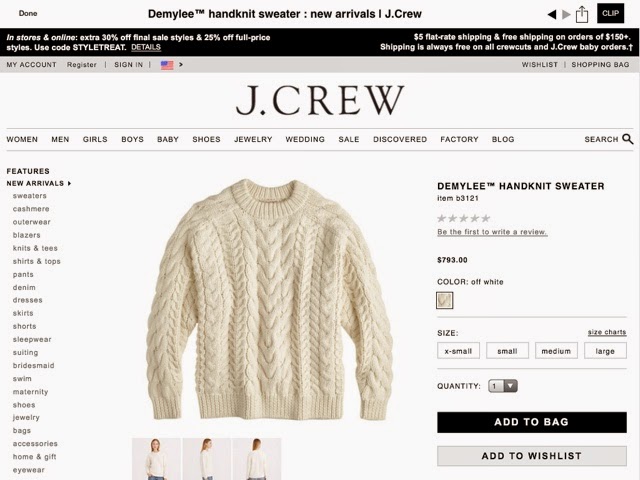Open the SALE menu item
Screen dimensions: 640x480
349,140
